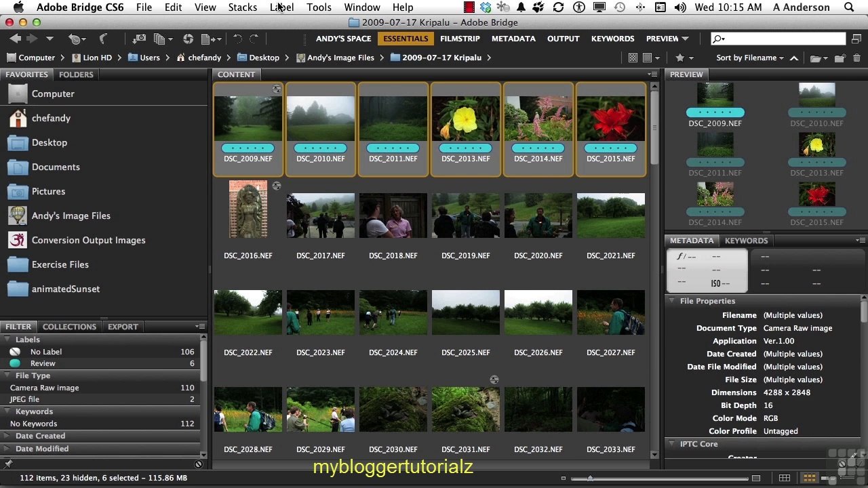Click larger thumbnail size icon
Image resolution: width=868 pixels, height=488 pixels.
tap(756, 478)
